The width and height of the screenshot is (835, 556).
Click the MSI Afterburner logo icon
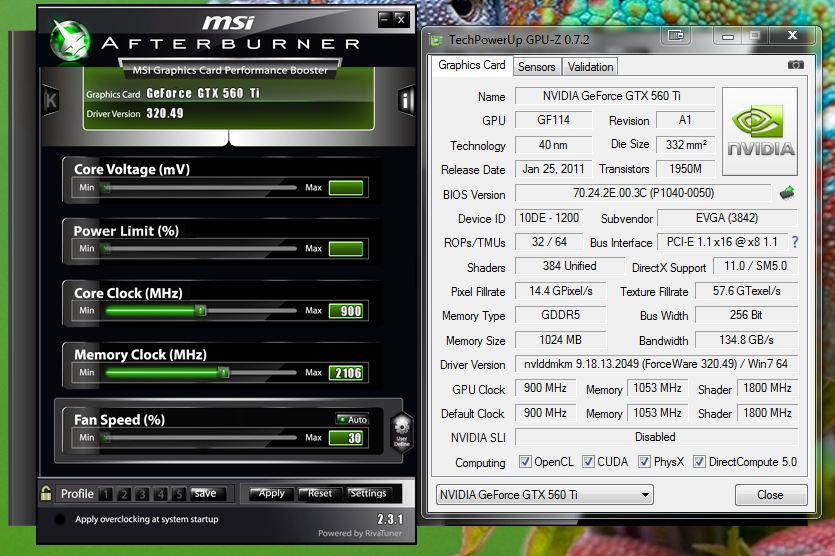coord(70,40)
